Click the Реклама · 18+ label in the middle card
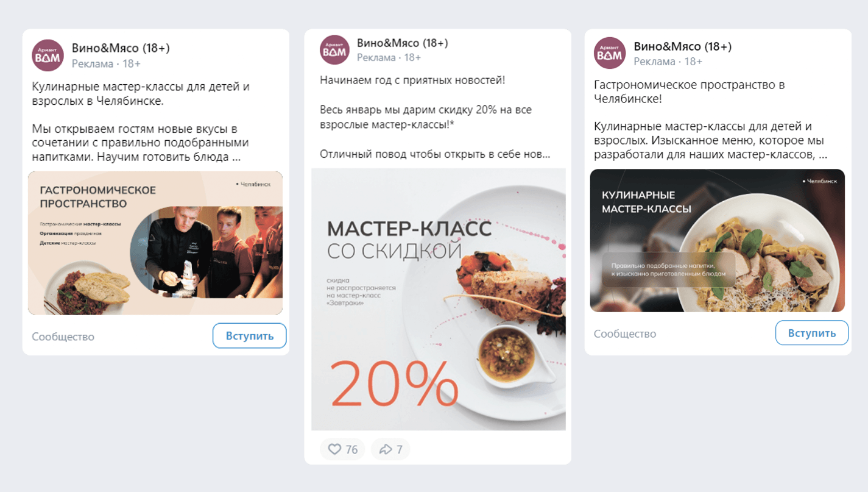 (389, 57)
